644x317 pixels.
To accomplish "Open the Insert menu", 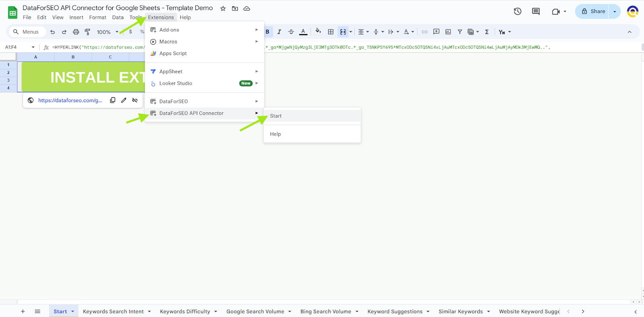I will tap(76, 17).
